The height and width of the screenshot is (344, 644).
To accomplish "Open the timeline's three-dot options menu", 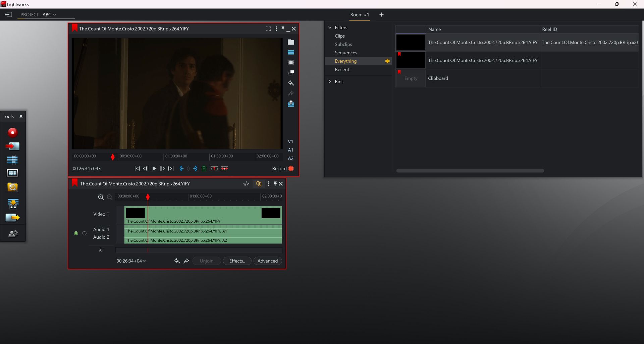I will [x=268, y=184].
